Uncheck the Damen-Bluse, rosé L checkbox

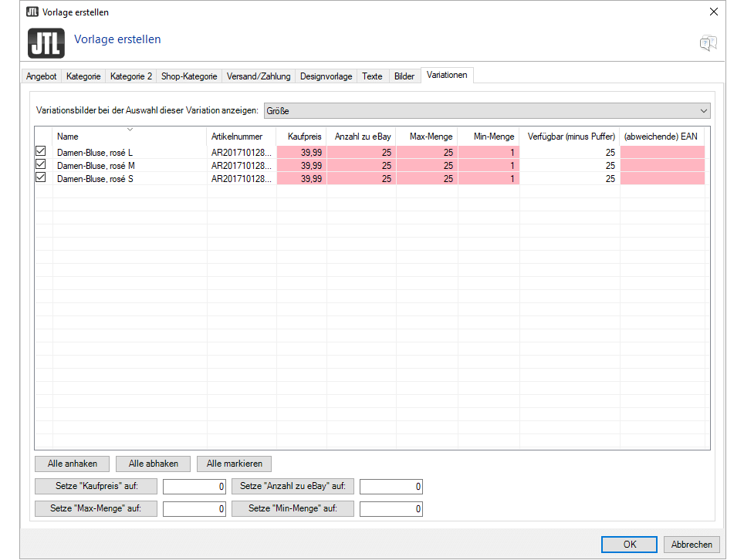point(41,152)
